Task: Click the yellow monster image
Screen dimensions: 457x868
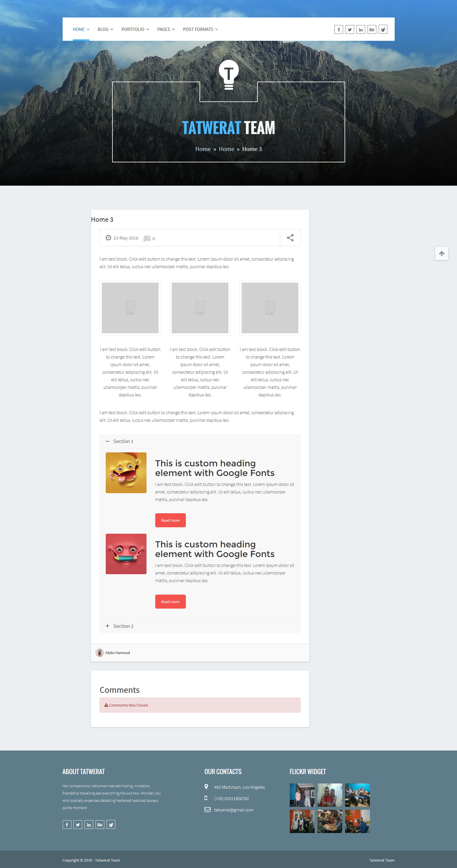Action: coord(126,473)
